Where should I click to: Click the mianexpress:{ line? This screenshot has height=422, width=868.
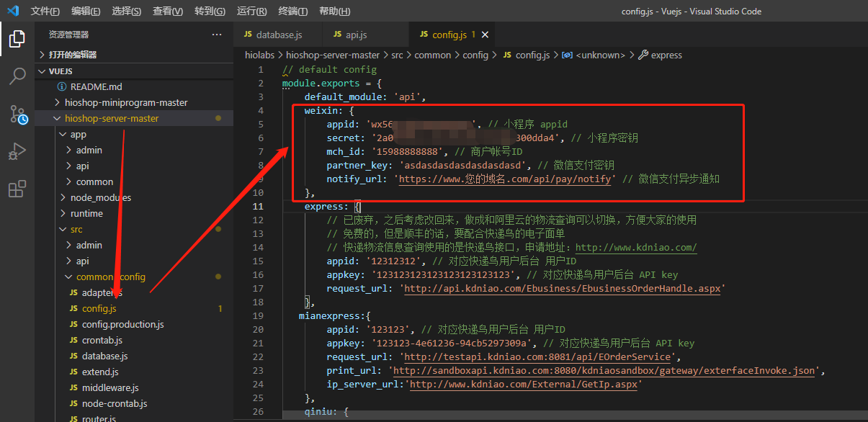pos(334,315)
